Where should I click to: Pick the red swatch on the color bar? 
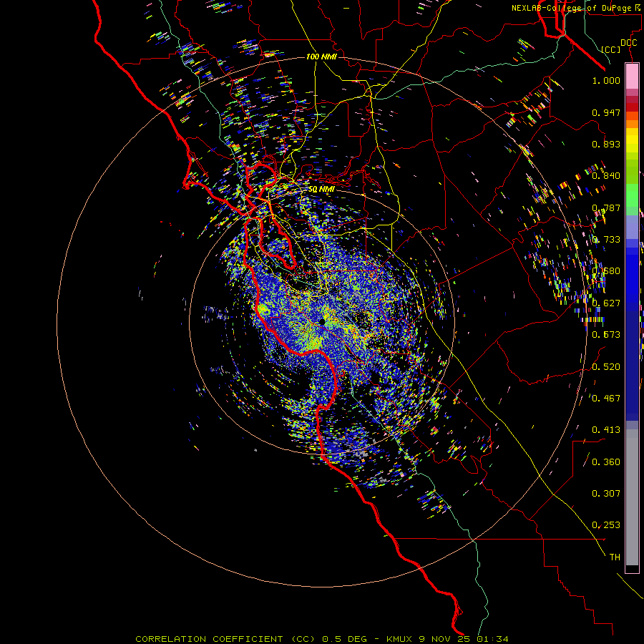pos(632,107)
